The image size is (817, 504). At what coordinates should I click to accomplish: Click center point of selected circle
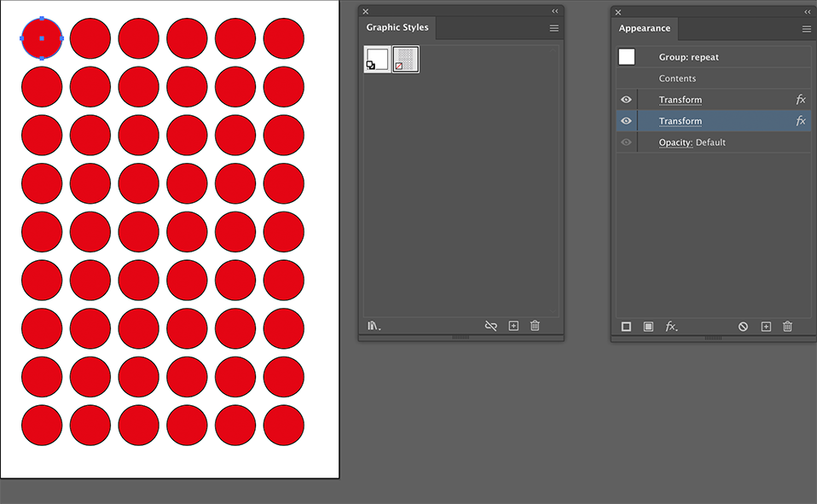pyautogui.click(x=42, y=38)
